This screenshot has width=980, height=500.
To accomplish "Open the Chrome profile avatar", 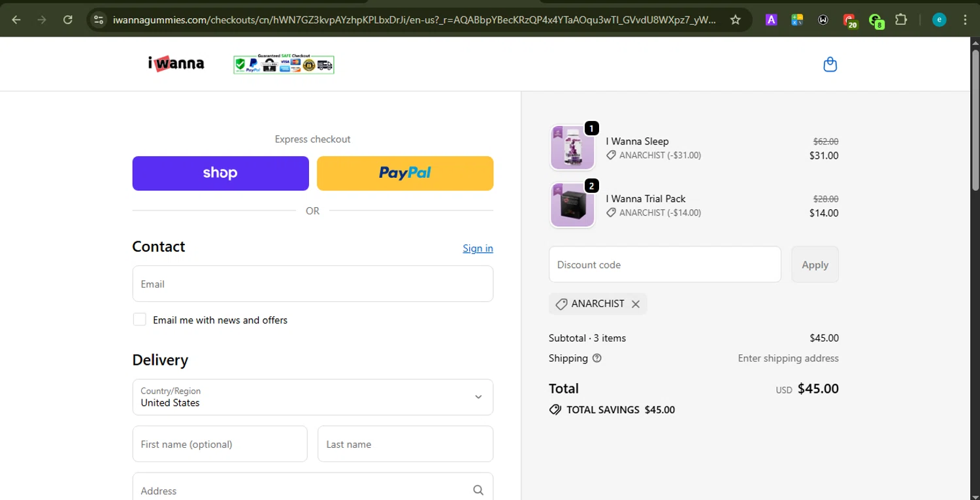I will tap(939, 20).
